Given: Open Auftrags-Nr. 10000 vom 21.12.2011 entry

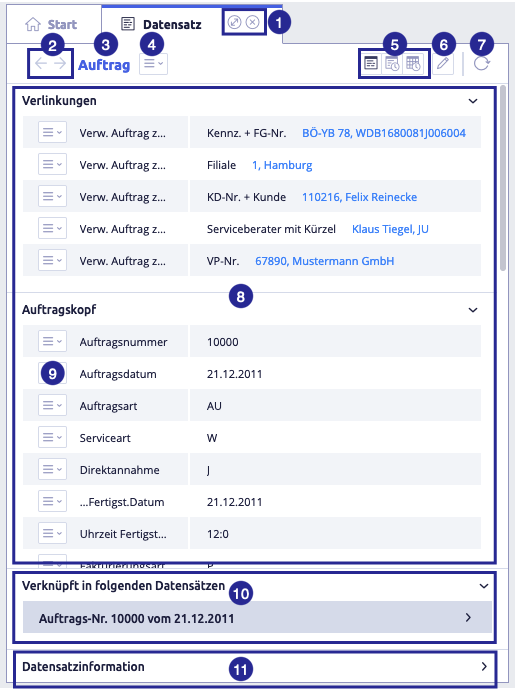Looking at the screenshot, I should click(x=257, y=617).
